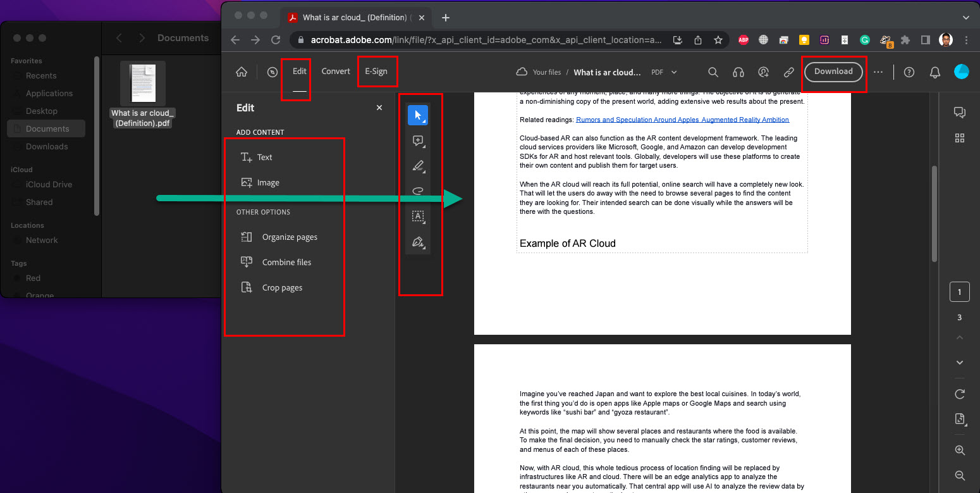Screen dimensions: 980x493
Task: Open Desktop in Finder sidebar
Action: coord(42,111)
